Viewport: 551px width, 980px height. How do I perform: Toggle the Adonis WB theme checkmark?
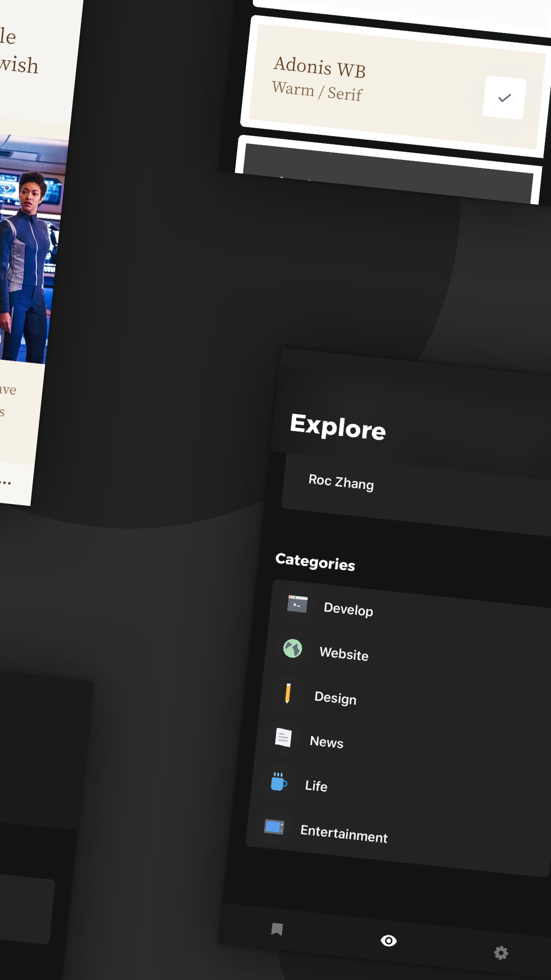tap(504, 98)
